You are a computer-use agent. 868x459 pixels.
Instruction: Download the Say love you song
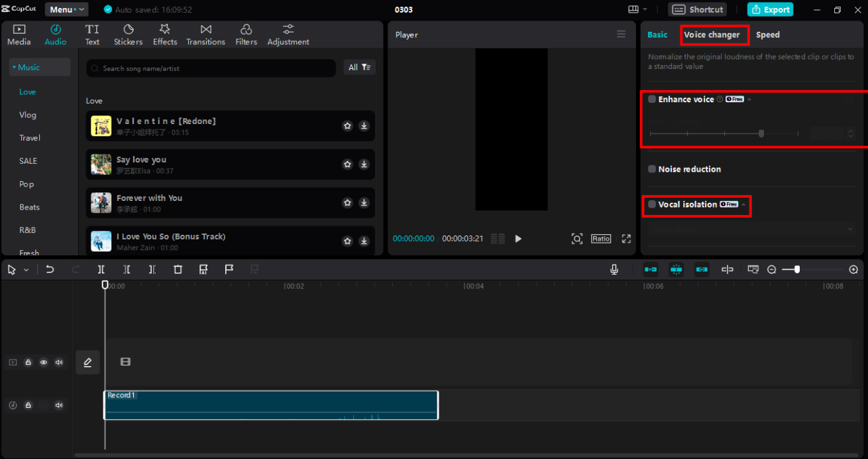click(364, 164)
